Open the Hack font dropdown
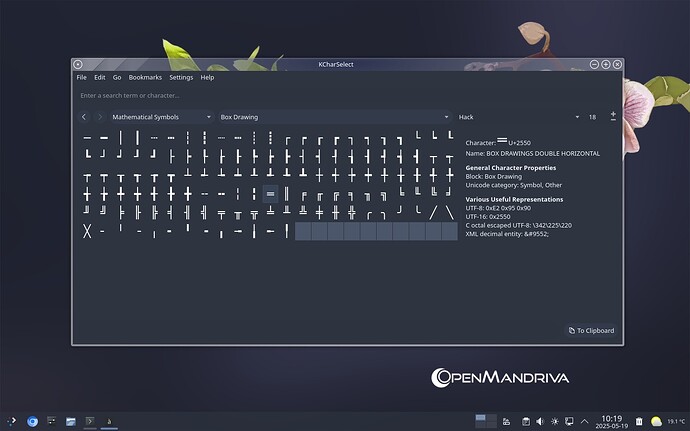 point(519,117)
